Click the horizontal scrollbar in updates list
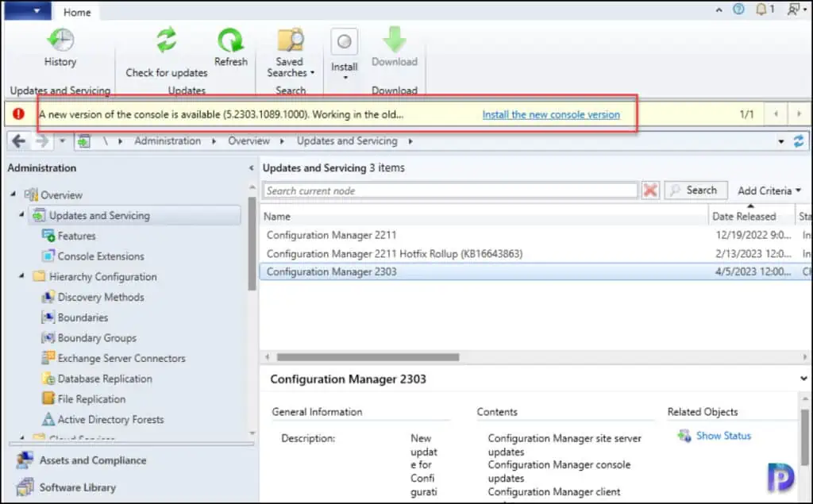Viewport: 813px width, 504px height. point(368,357)
